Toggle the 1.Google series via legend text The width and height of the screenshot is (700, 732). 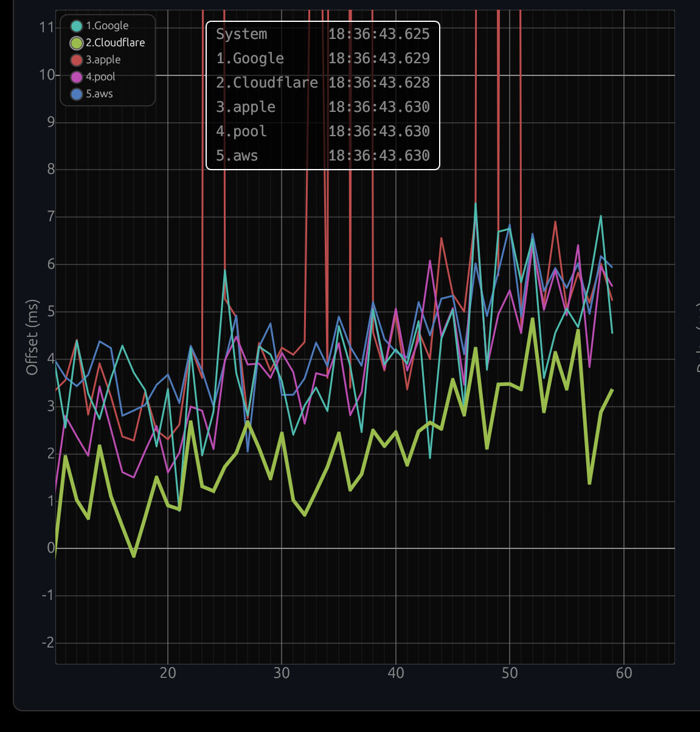click(x=107, y=26)
